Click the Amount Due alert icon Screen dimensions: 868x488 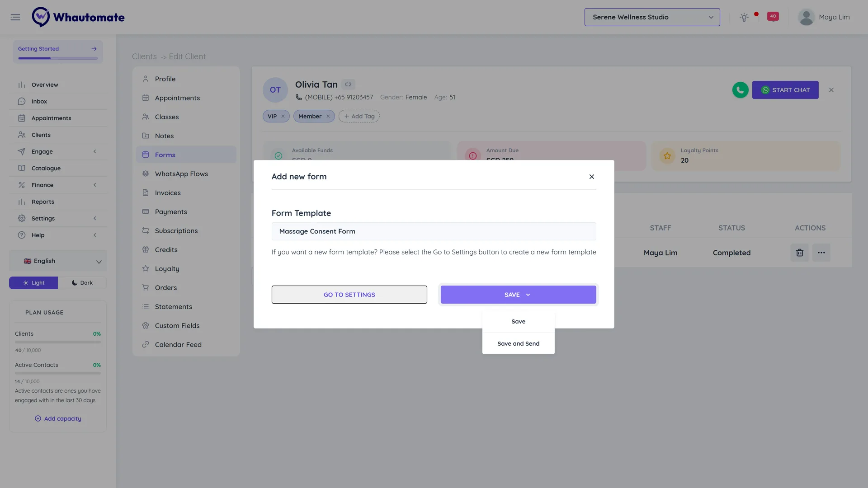click(472, 156)
